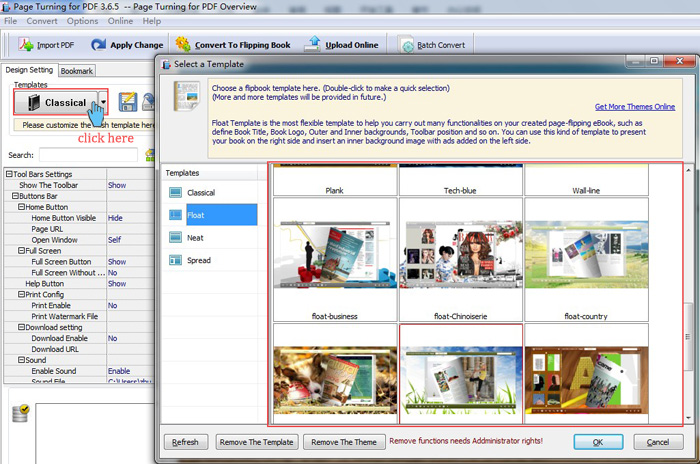Click the Import PDF toolbar icon
This screenshot has height=464, width=700.
26,44
